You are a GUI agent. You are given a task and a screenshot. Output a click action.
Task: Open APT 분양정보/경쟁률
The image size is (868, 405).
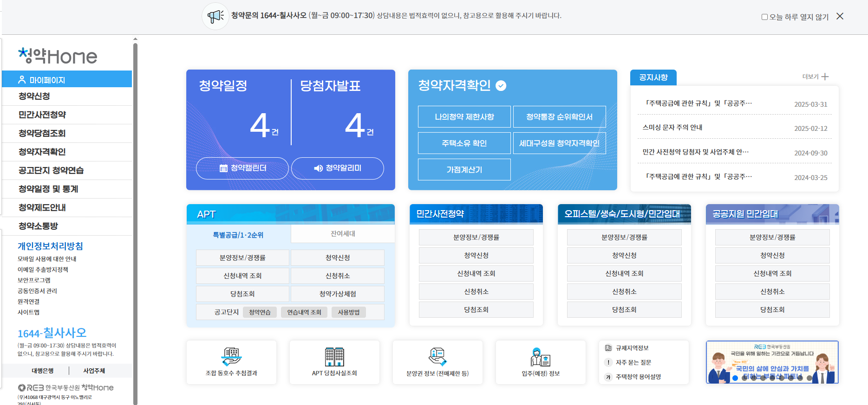242,257
